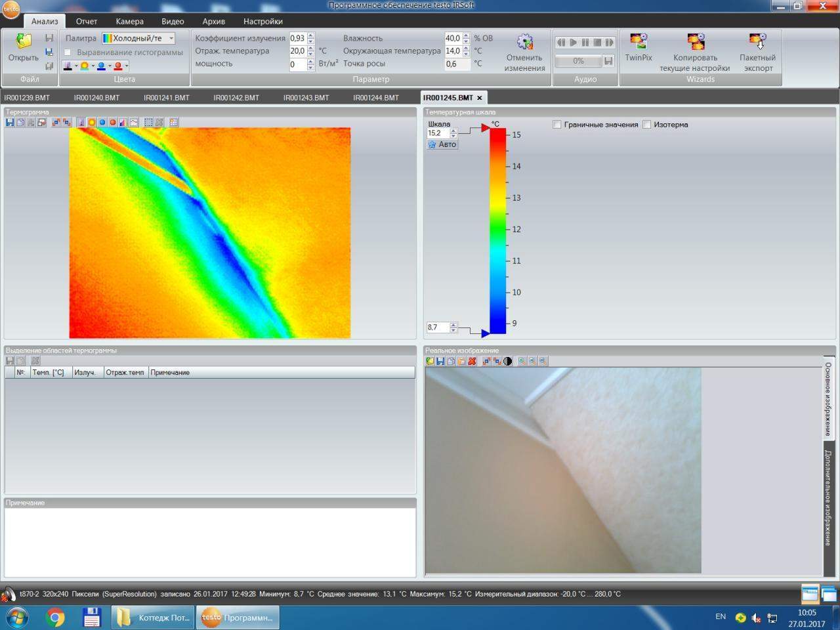Click the audio play button
The height and width of the screenshot is (630, 840).
click(x=573, y=42)
